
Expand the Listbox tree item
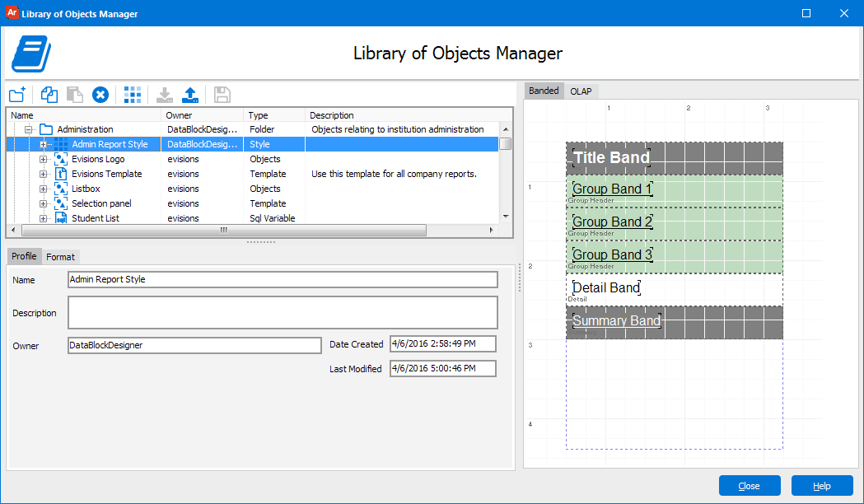(42, 189)
